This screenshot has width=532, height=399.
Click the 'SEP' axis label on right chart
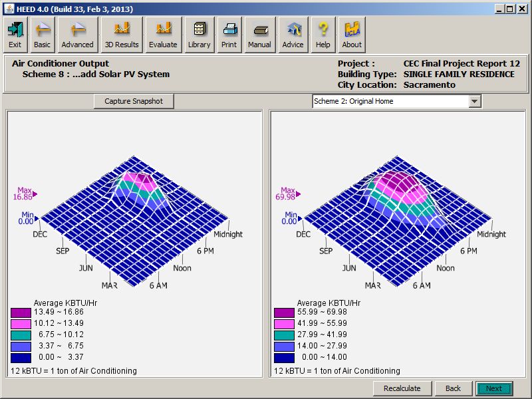point(326,251)
